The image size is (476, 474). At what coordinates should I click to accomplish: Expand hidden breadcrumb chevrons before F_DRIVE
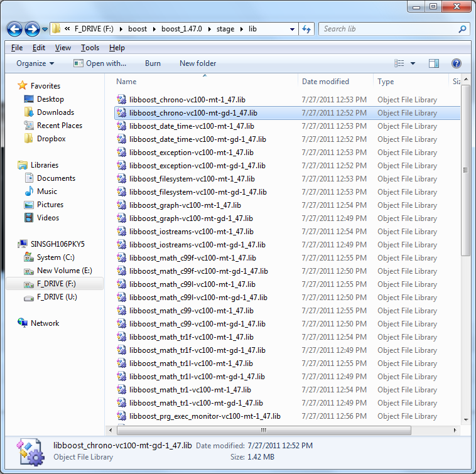[x=67, y=29]
